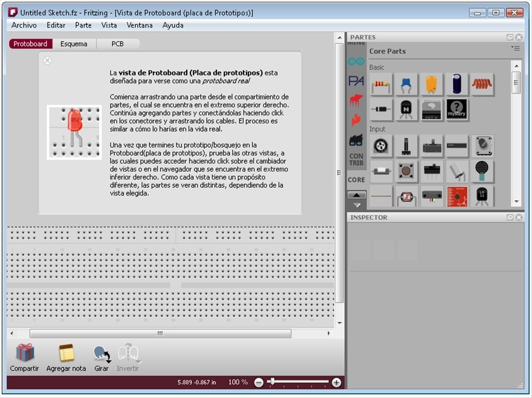Click parts list scrollbar up arrow
532x398 pixels.
click(516, 66)
